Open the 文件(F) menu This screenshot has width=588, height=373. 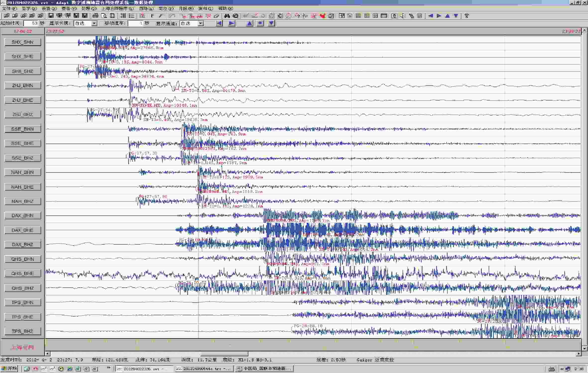[9, 8]
